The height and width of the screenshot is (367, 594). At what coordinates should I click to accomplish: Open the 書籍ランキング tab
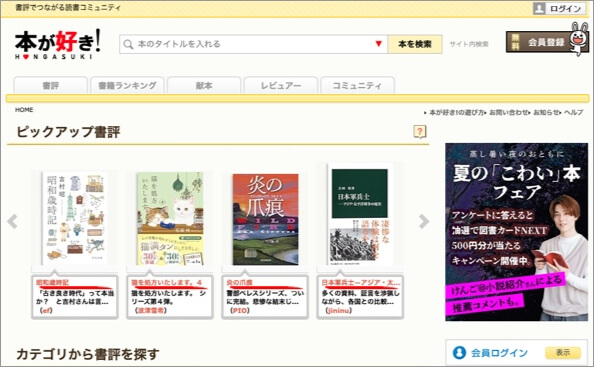point(127,85)
